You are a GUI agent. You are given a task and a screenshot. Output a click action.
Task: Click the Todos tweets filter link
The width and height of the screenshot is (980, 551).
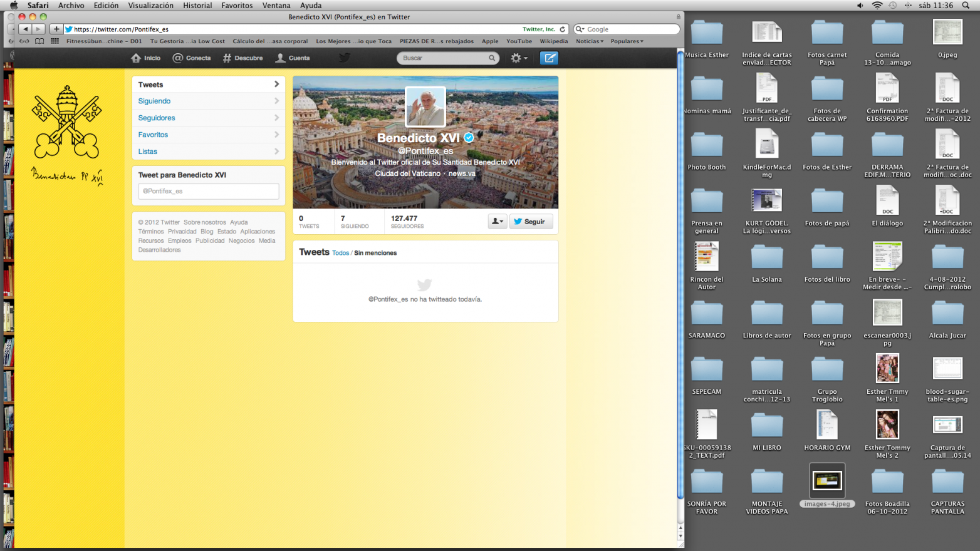(x=340, y=253)
